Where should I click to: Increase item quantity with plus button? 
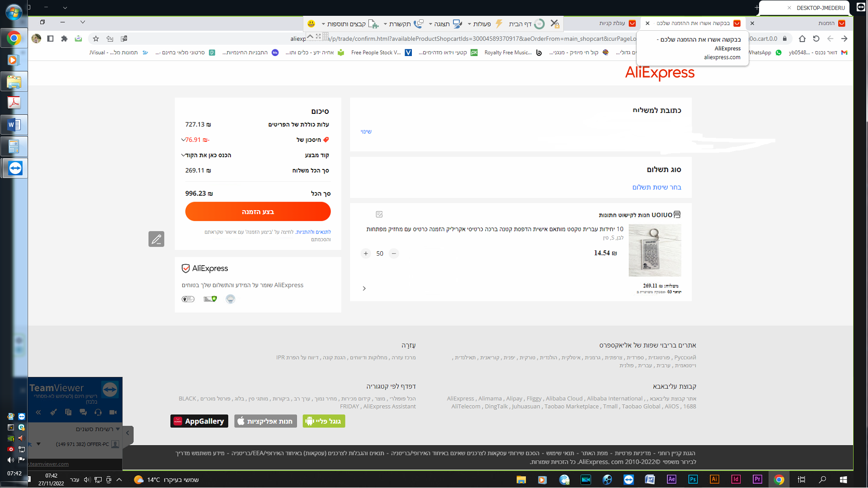click(x=366, y=253)
